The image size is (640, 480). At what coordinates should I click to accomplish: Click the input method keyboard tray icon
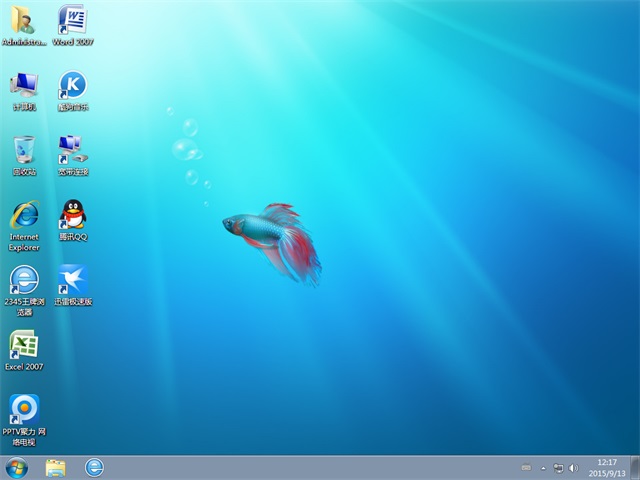[526, 467]
